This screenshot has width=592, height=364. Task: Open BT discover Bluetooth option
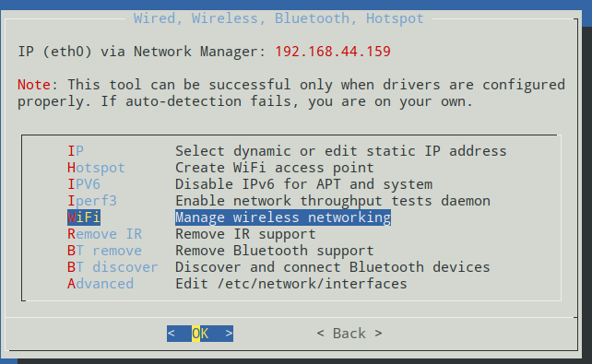112,267
